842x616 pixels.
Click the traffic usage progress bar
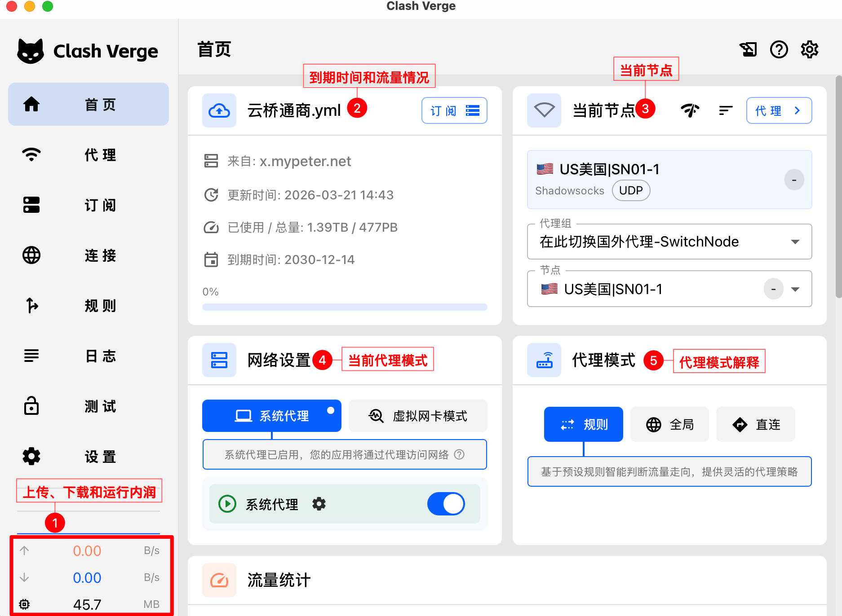345,307
